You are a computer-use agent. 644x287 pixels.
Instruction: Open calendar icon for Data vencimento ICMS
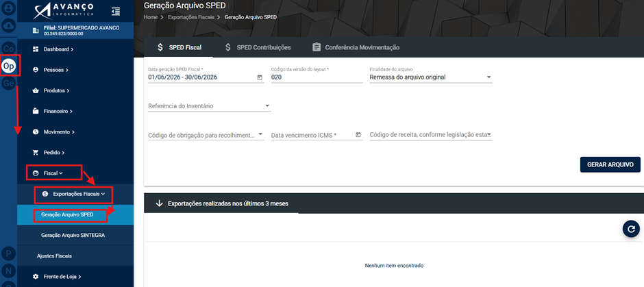click(358, 134)
